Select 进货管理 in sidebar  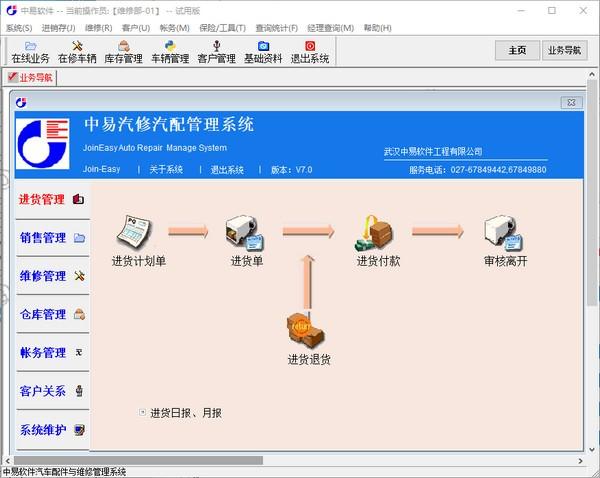52,199
